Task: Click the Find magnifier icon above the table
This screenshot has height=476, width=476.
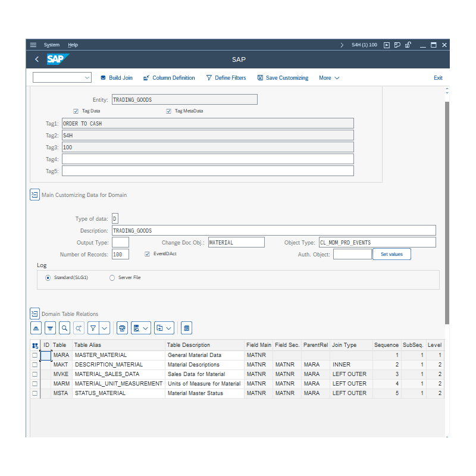Action: [64, 328]
